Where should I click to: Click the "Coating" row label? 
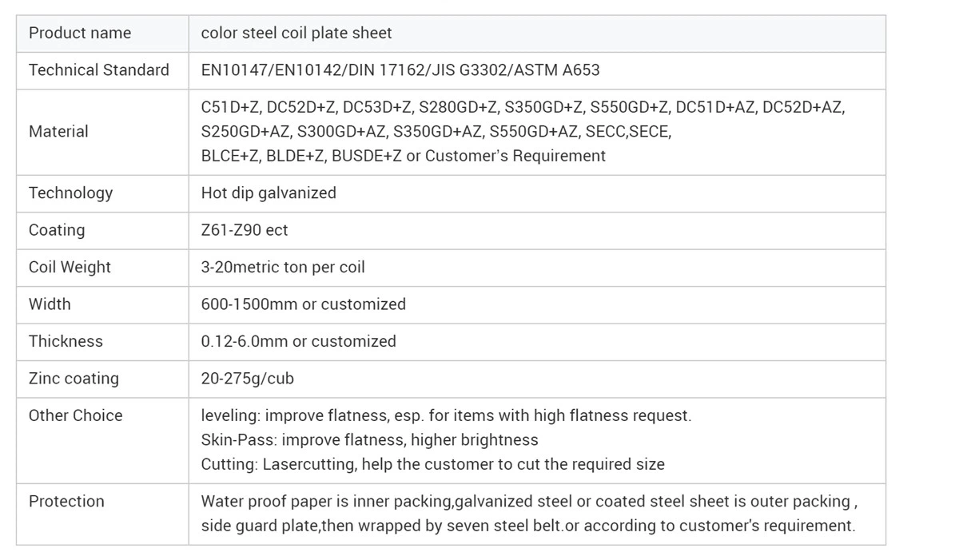pos(57,230)
